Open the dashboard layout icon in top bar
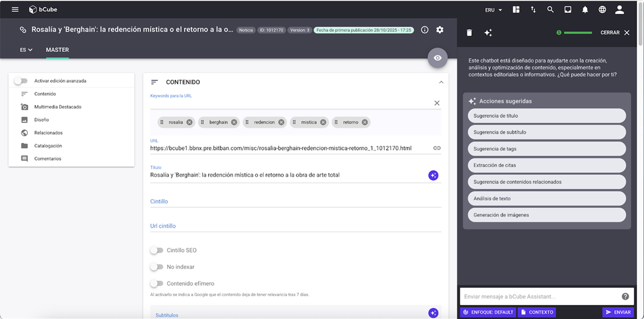 coord(516,9)
